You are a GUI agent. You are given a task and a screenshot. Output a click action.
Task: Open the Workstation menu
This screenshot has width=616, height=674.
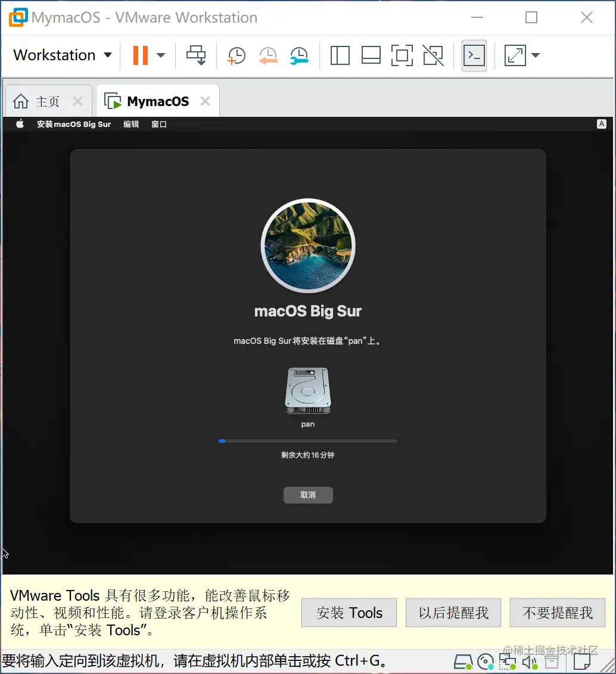(63, 55)
